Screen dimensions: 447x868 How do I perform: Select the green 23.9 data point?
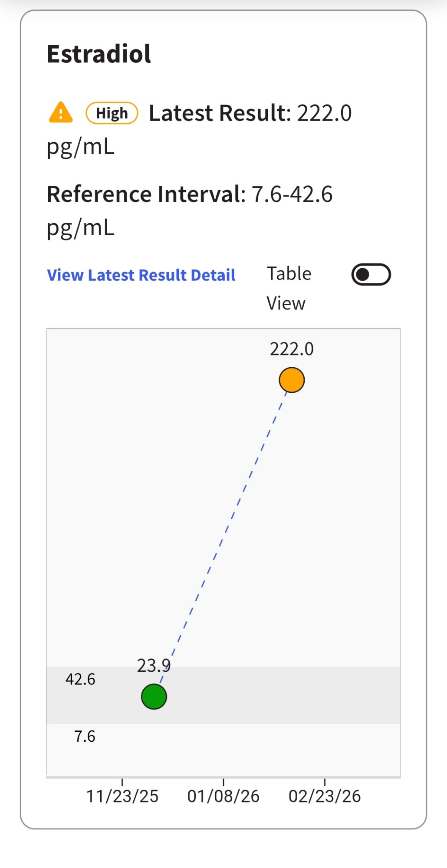(x=154, y=697)
